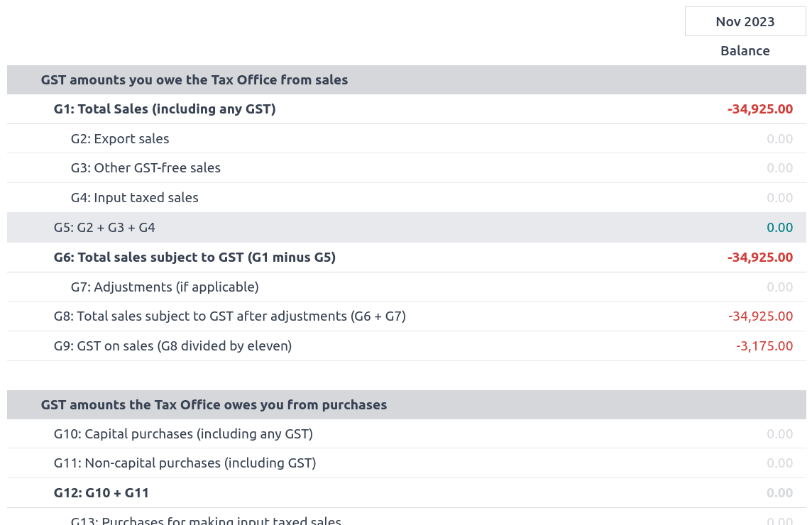Select the G5: G2 + G3 + G4 row

[x=104, y=228]
